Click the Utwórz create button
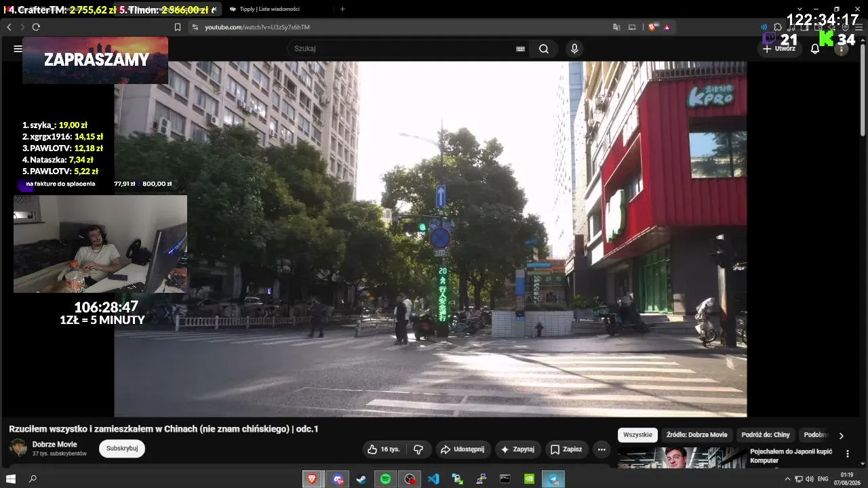The width and height of the screenshot is (868, 488). click(779, 49)
